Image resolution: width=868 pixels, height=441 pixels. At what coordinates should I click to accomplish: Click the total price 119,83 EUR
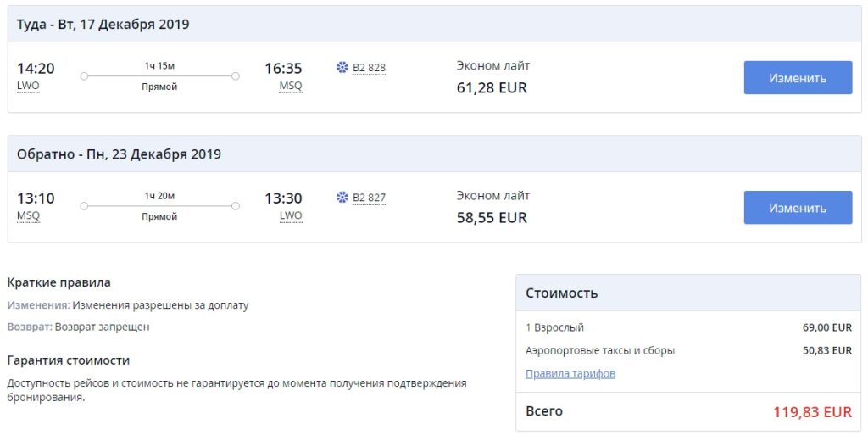coord(812,412)
